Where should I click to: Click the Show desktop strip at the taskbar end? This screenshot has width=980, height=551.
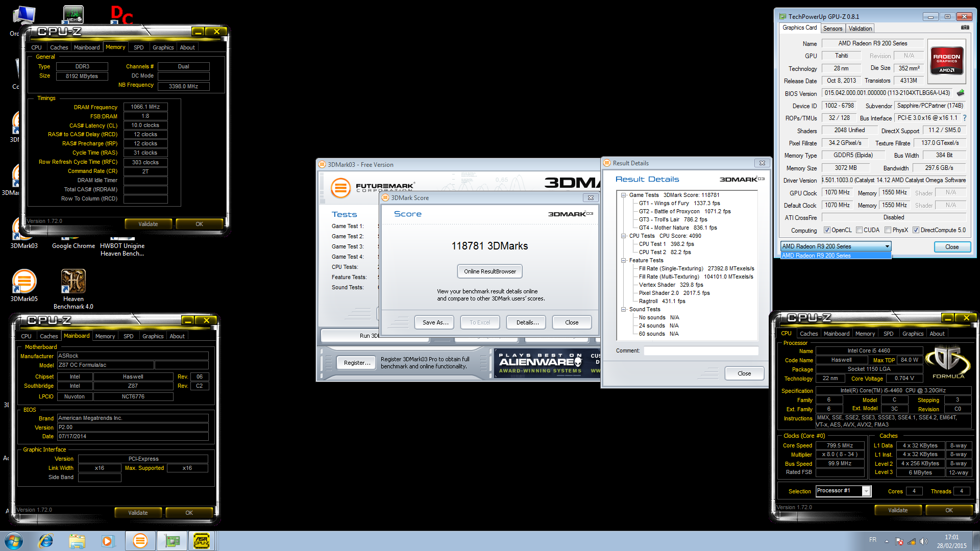pyautogui.click(x=976, y=541)
